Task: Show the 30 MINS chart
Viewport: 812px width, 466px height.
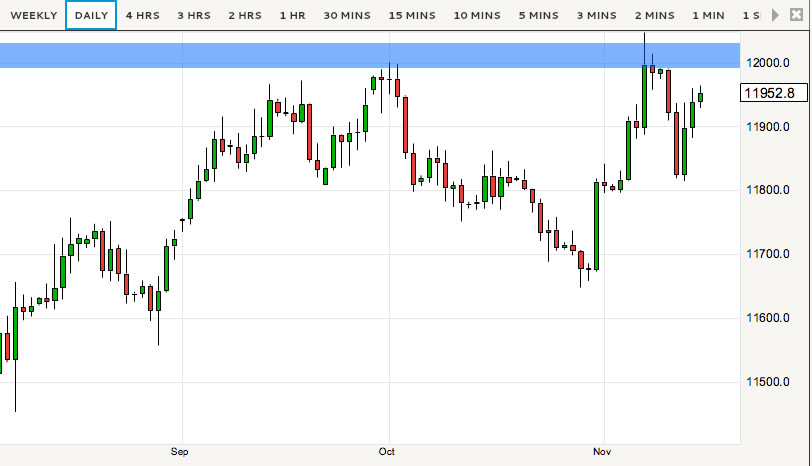Action: [x=347, y=16]
